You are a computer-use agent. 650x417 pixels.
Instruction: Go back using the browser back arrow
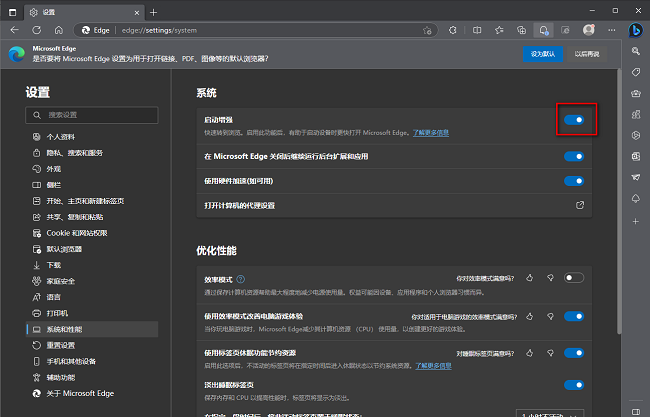coord(15,30)
